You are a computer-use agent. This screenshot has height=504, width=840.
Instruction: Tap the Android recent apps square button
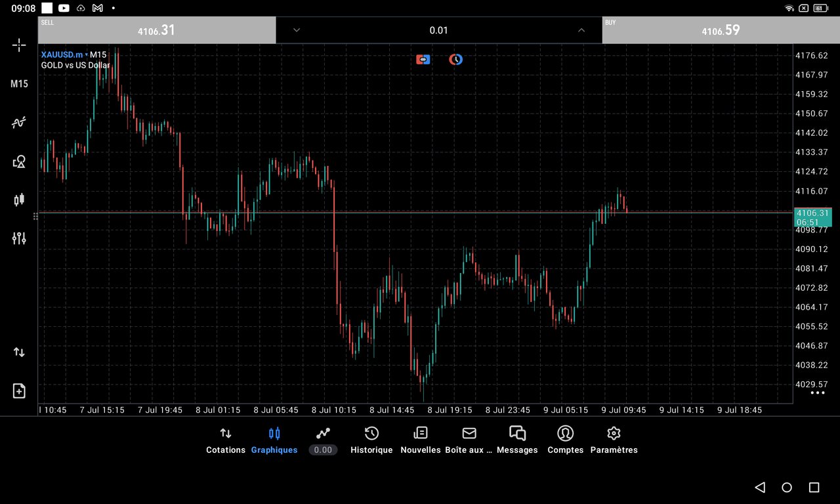[x=814, y=487]
